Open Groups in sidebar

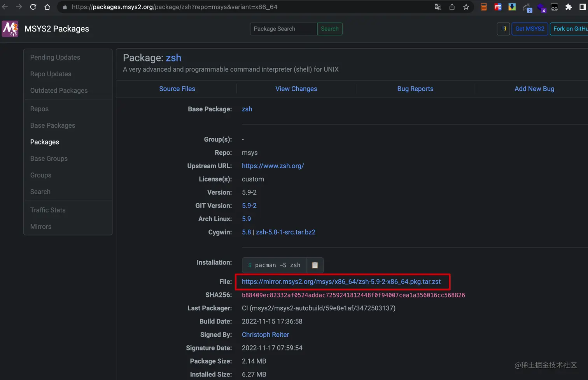pyautogui.click(x=40, y=175)
